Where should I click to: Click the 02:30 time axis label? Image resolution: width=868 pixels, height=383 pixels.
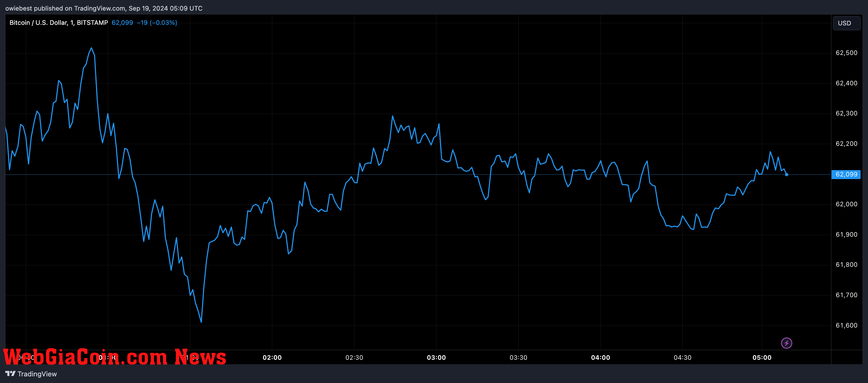click(x=354, y=357)
